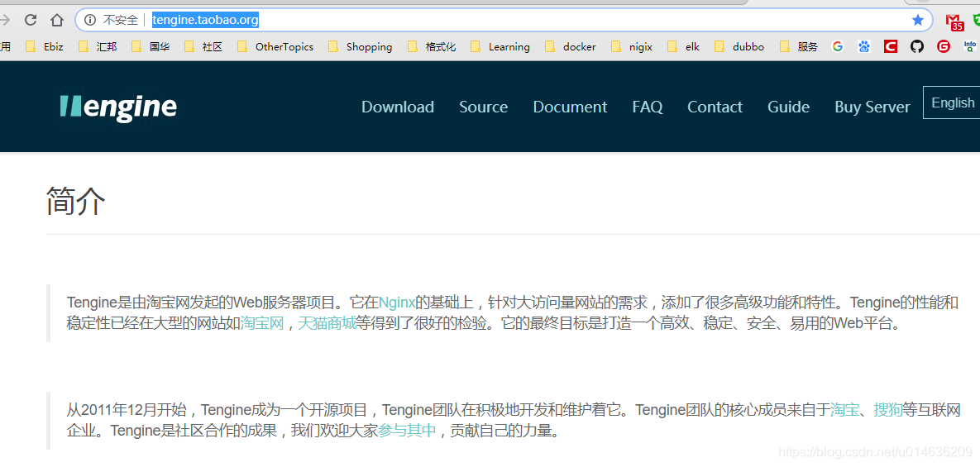
Task: Open the elk bookmark folder
Action: (x=684, y=46)
